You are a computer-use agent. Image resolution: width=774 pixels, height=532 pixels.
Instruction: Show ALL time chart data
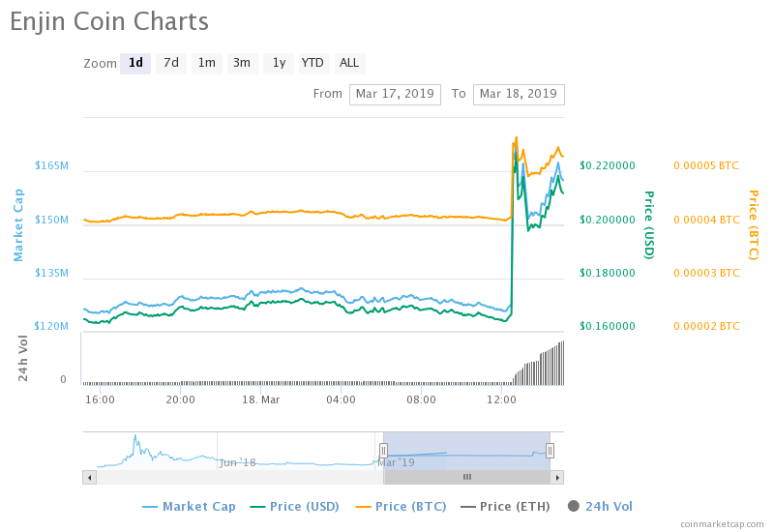[349, 63]
